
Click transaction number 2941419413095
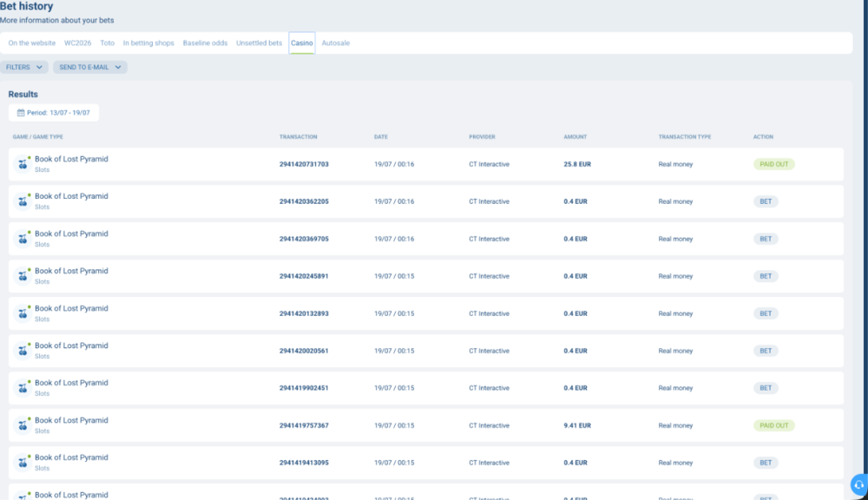click(x=304, y=463)
